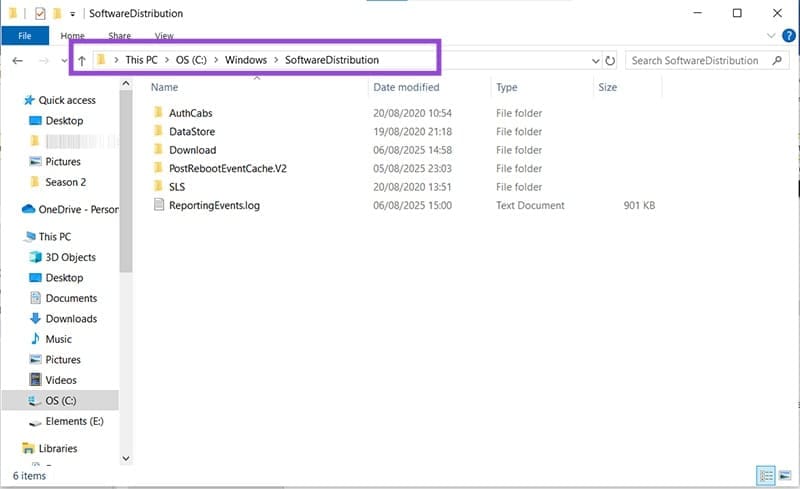Open the AuthCabs folder
800x489 pixels.
pos(190,113)
